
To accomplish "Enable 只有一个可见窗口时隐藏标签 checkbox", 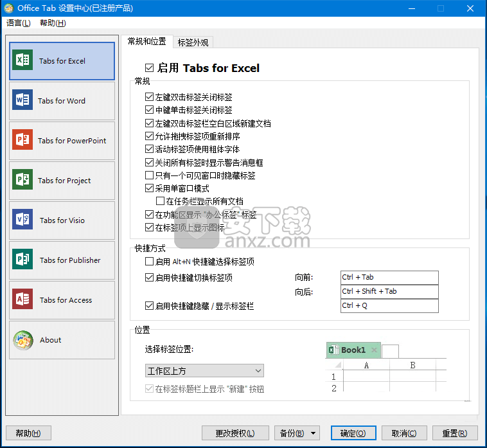I will 150,175.
